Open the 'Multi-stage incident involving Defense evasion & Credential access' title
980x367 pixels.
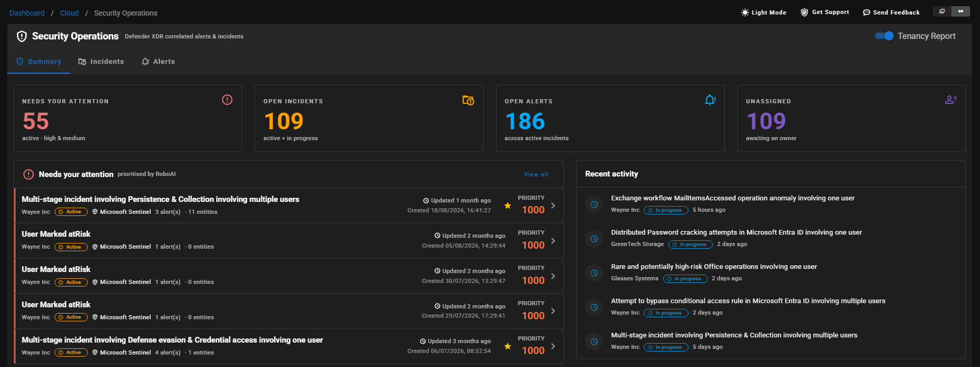coord(172,340)
